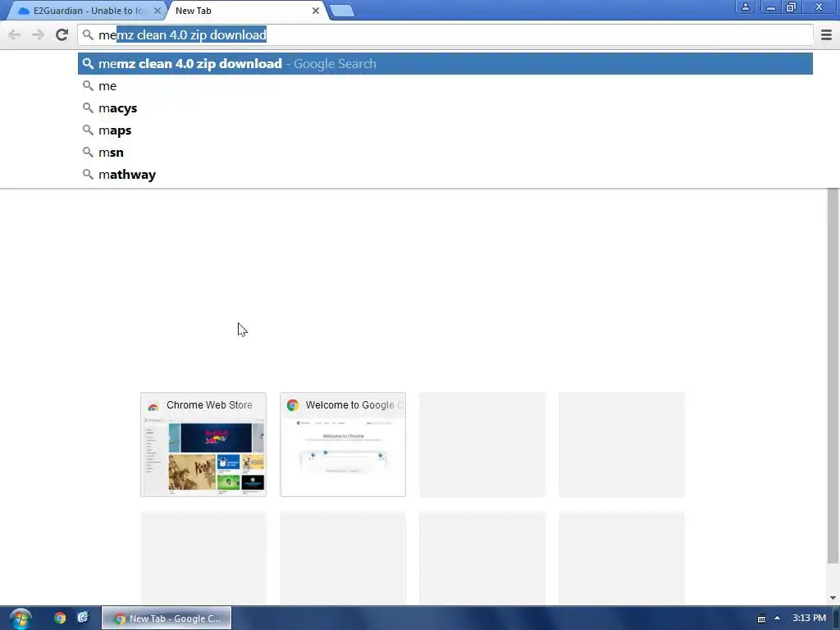
Task: Close the New Tab tab
Action: pyautogui.click(x=316, y=11)
